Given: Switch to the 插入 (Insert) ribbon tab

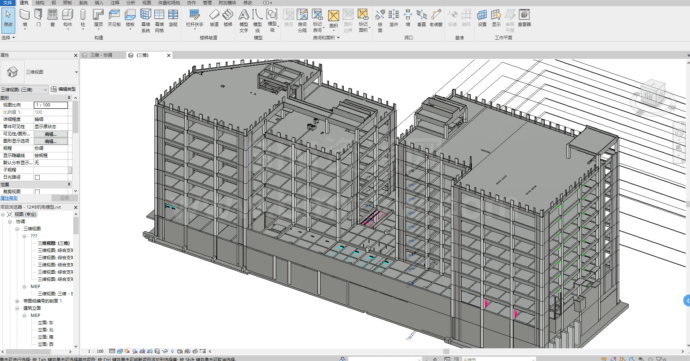Looking at the screenshot, I should [99, 3].
